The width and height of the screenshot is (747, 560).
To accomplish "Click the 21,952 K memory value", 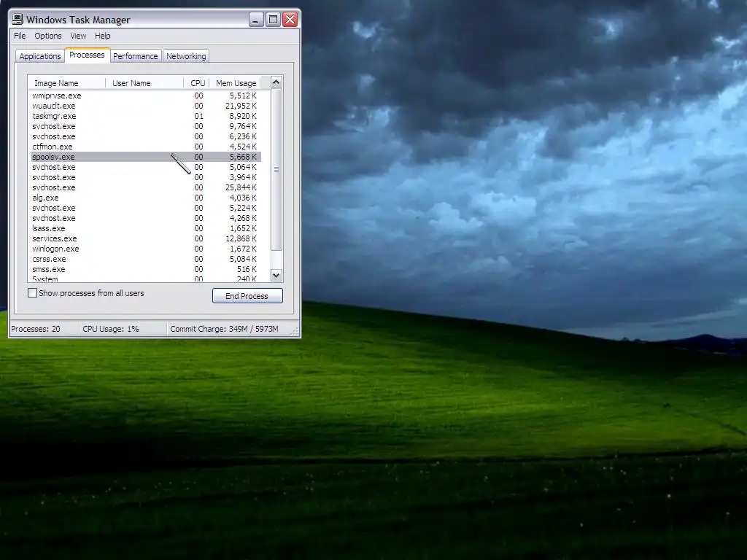I will 241,106.
